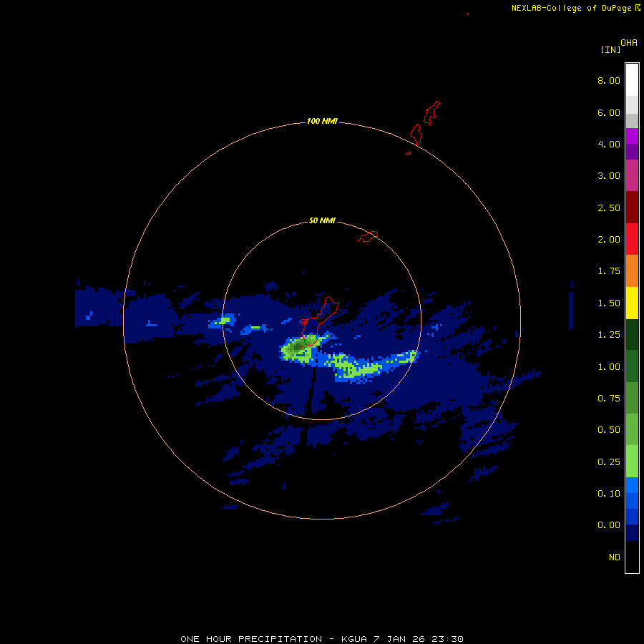Click the 1.25 legend value

click(609, 335)
